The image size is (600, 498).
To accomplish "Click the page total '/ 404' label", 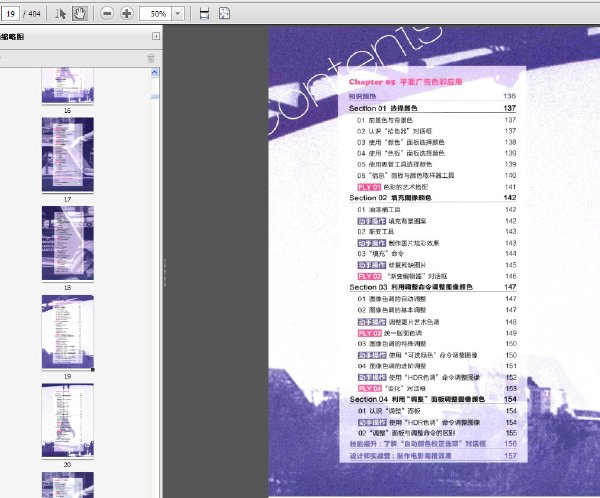I will (x=32, y=14).
